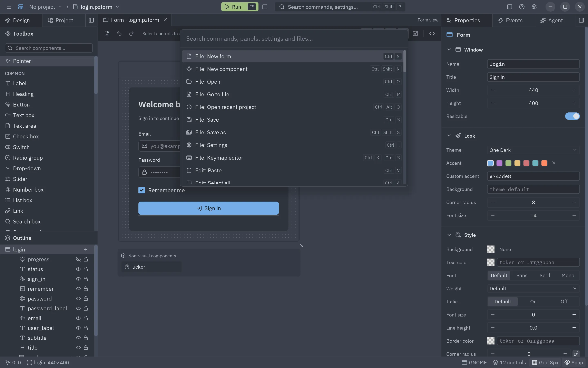This screenshot has width=588, height=368.
Task: Collapse the left sidebar panel icon
Action: 91,20
